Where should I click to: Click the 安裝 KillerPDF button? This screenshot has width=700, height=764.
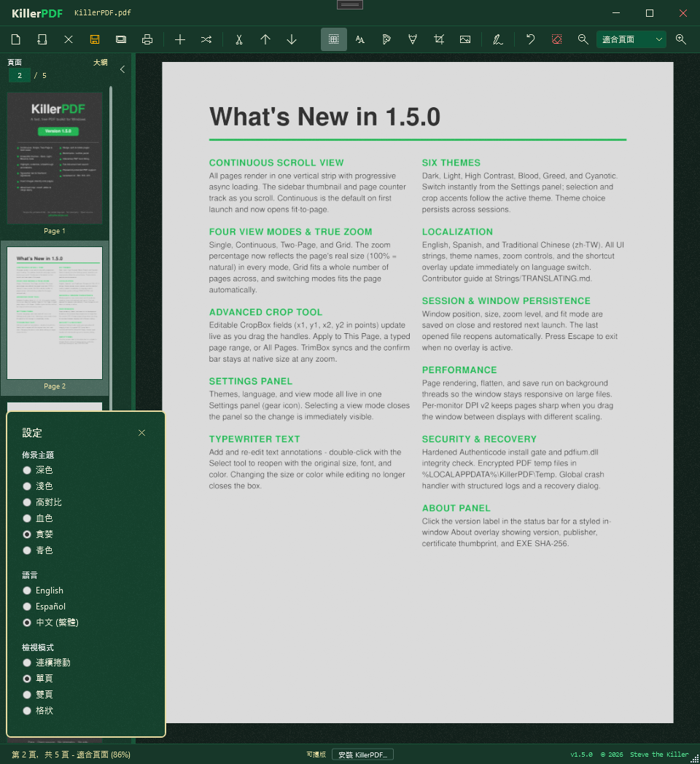(362, 755)
